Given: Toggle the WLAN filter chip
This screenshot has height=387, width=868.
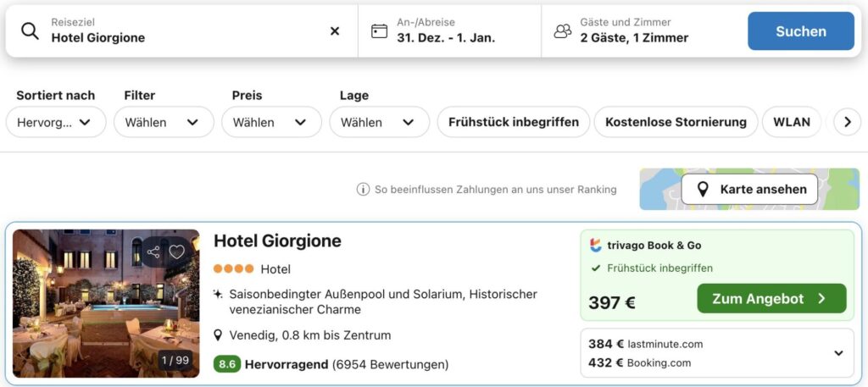Looking at the screenshot, I should point(792,122).
